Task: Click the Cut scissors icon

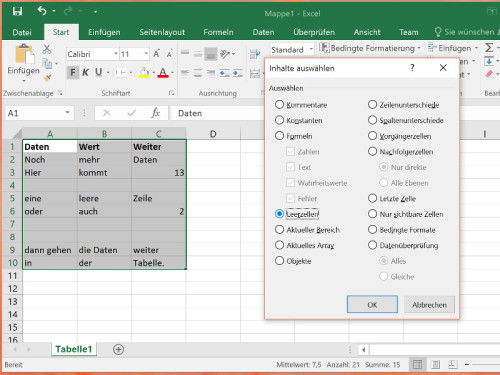Action: click(x=47, y=50)
